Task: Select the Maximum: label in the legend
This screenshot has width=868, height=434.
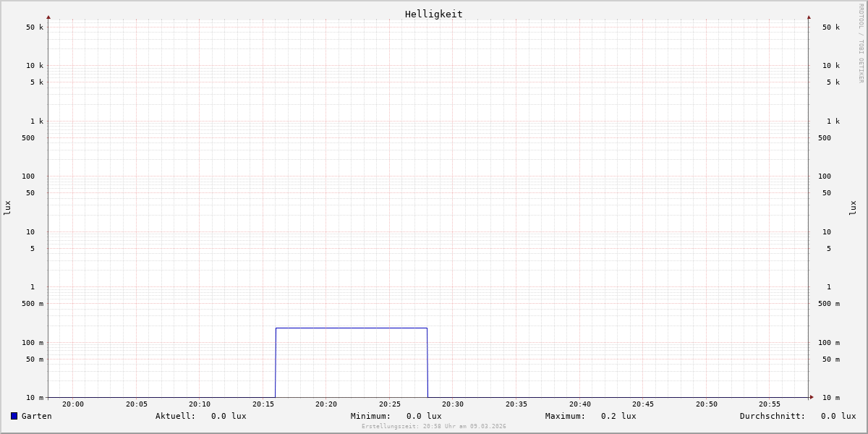Action: pyautogui.click(x=565, y=416)
